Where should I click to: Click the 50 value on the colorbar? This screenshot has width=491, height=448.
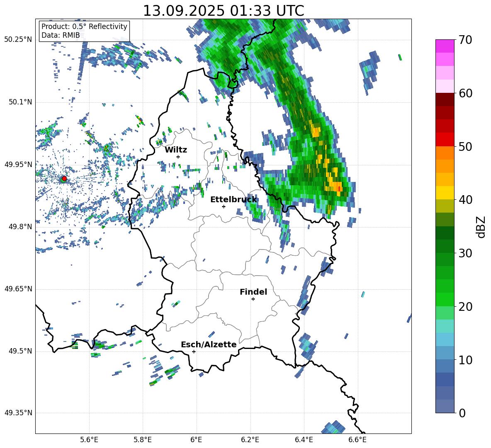click(465, 146)
